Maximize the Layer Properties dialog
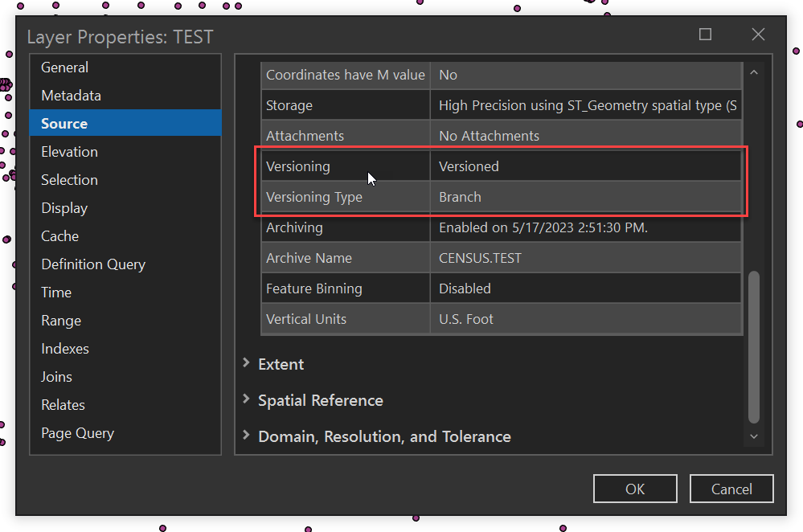Image resolution: width=803 pixels, height=532 pixels. click(x=705, y=34)
